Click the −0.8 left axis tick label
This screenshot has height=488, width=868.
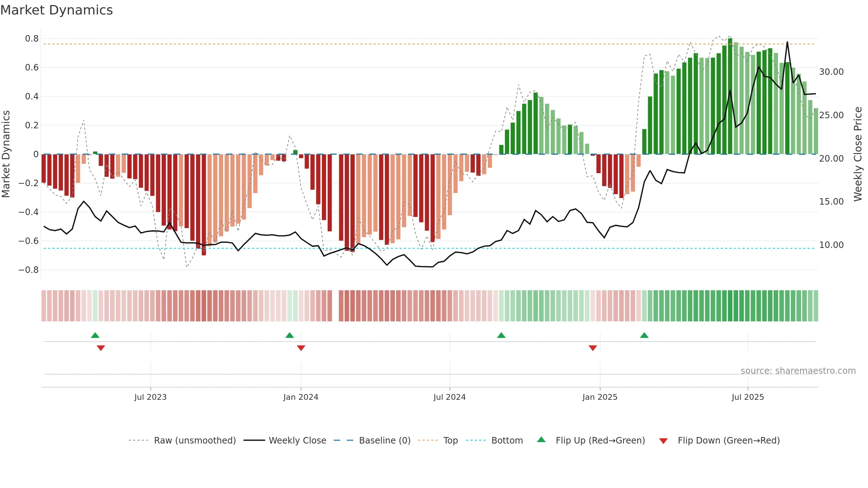click(x=29, y=270)
